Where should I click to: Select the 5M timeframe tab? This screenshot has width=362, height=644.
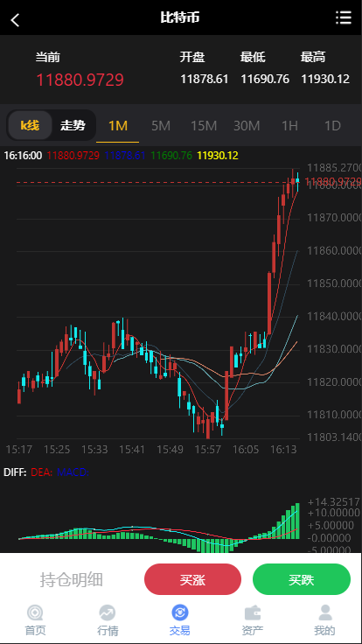pos(161,126)
